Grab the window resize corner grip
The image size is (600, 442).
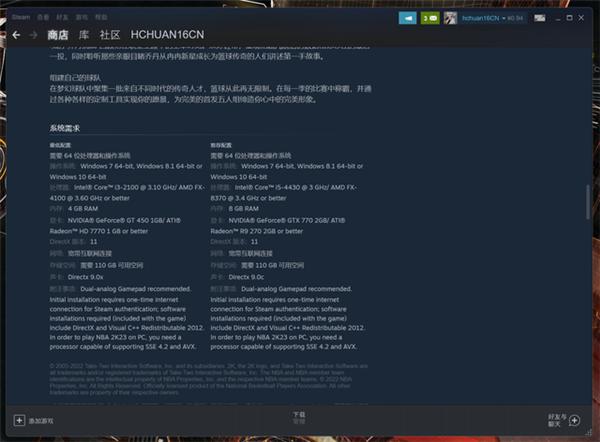[589, 432]
